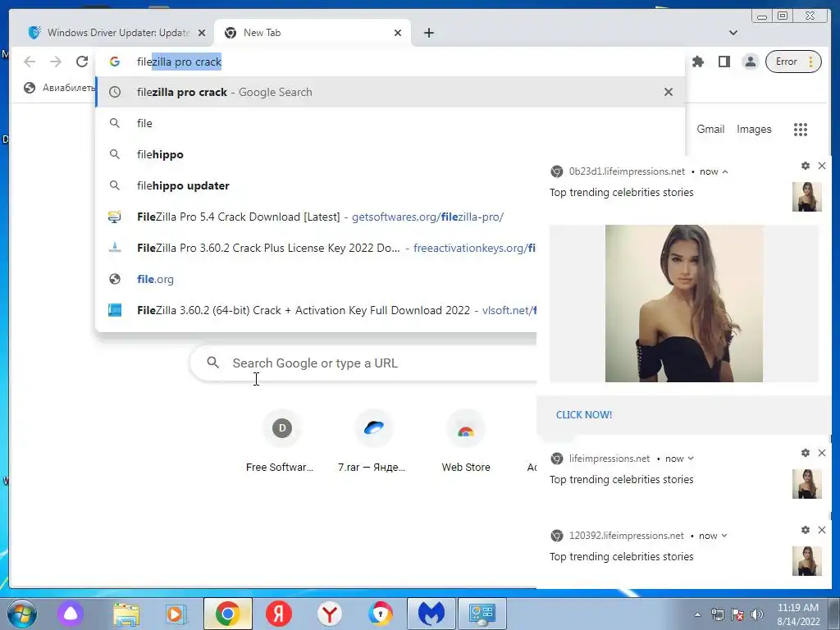Open a new tab with the plus button
This screenshot has width=840, height=630.
click(428, 33)
